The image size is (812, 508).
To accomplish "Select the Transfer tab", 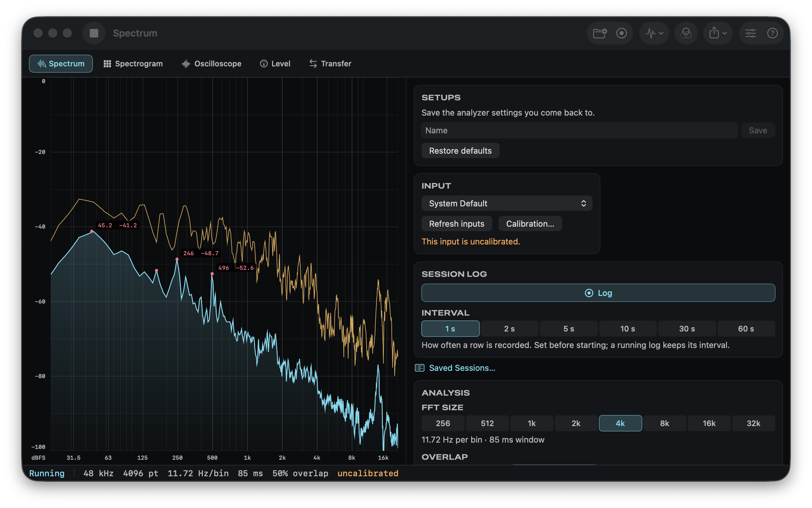I will [330, 63].
